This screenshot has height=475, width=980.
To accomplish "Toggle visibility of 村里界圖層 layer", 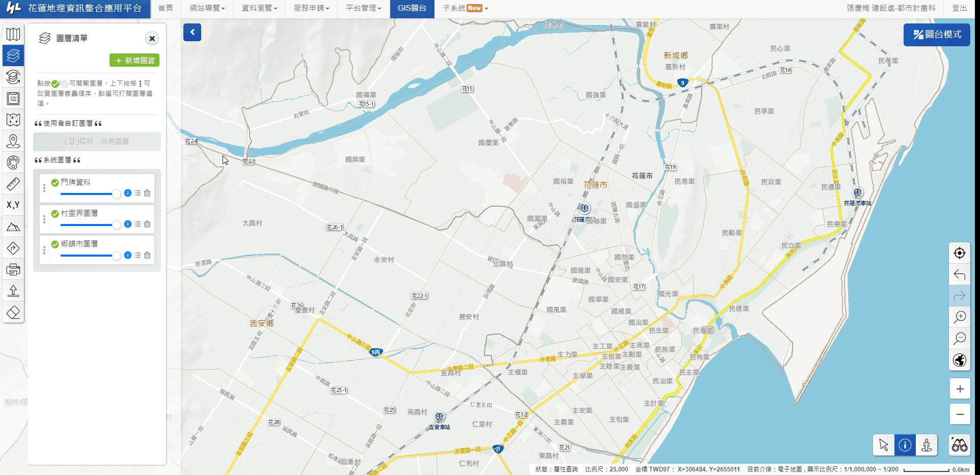I will (x=55, y=214).
